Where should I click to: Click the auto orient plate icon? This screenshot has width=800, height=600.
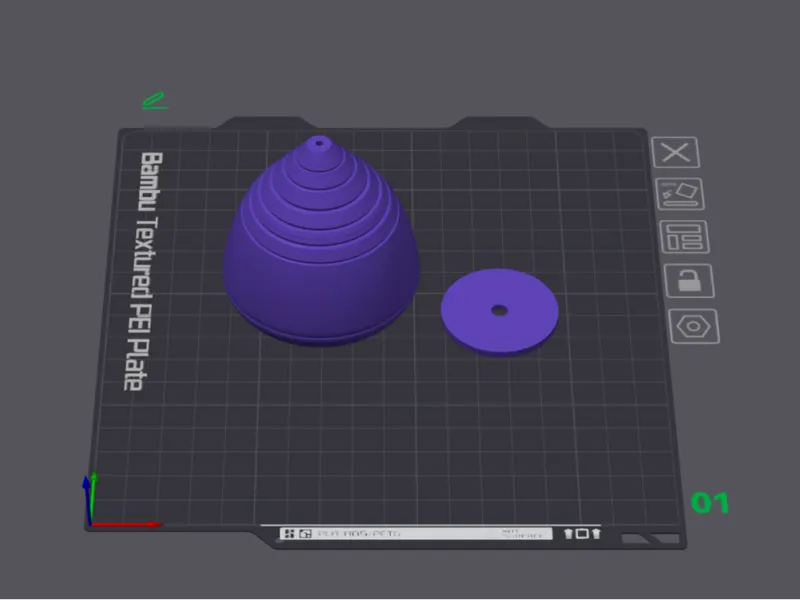click(x=680, y=194)
